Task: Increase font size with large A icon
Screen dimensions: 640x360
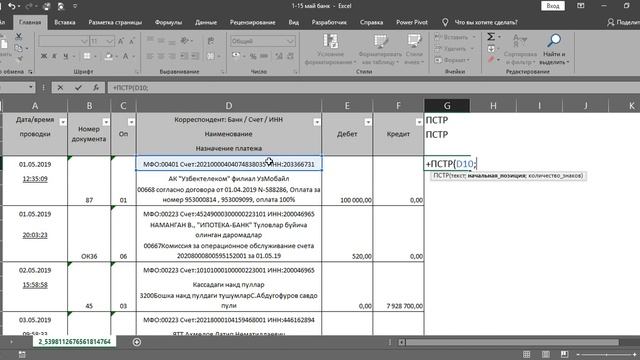Action: tap(121, 41)
